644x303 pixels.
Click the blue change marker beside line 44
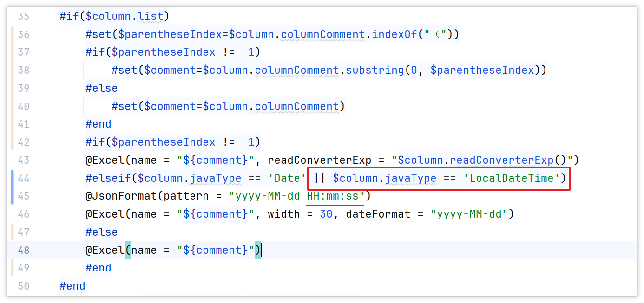[13, 187]
